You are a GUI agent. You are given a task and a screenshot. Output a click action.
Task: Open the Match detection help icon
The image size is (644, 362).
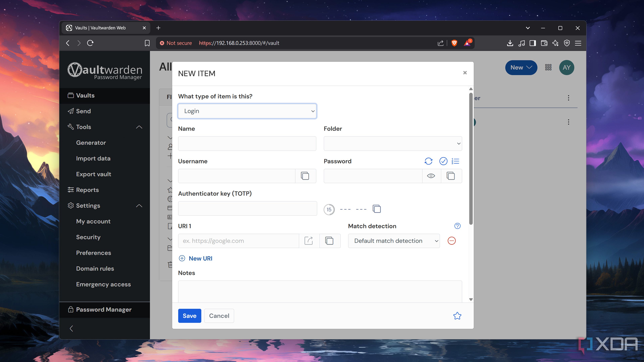(457, 226)
